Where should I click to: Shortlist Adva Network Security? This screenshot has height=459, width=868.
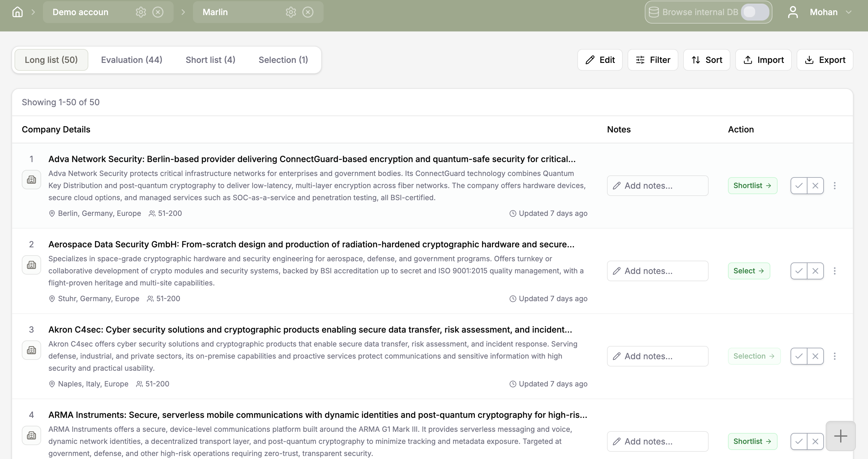(752, 186)
